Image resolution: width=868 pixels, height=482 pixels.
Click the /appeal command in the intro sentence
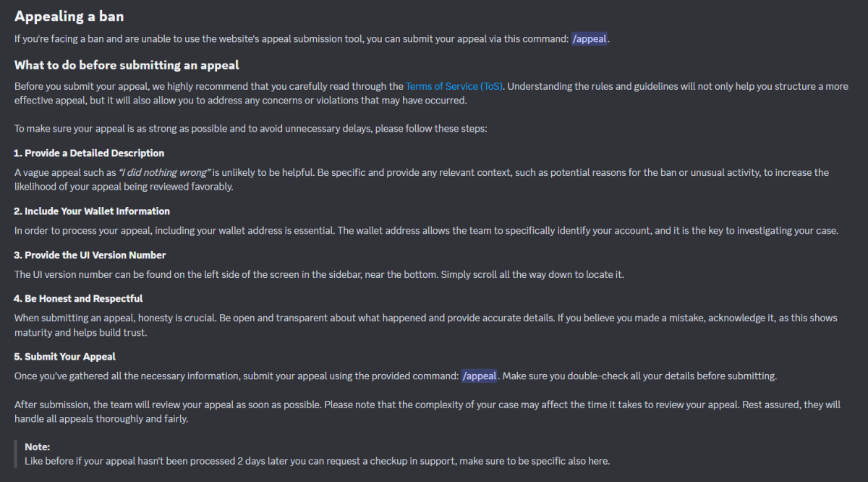590,39
